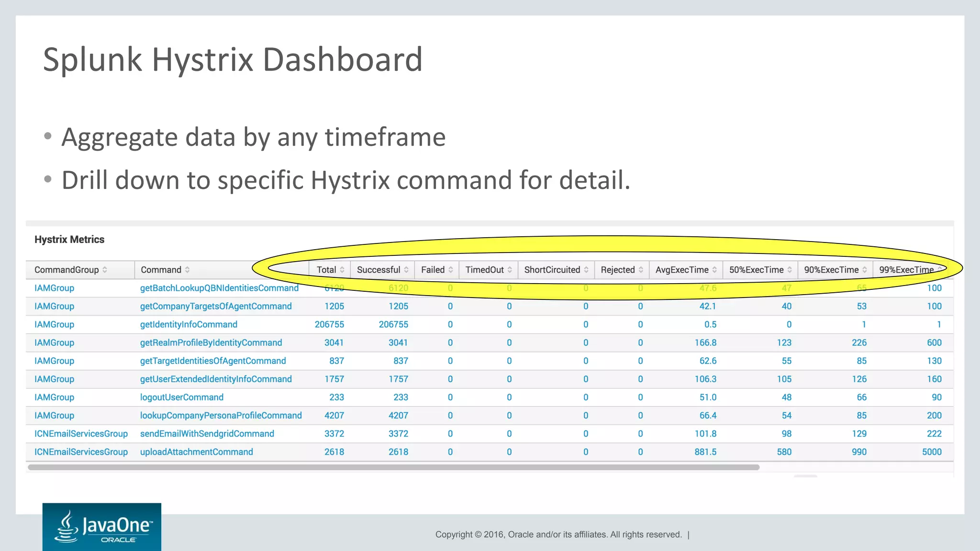Click 90%ExecTime value 226
Image resolution: width=980 pixels, height=551 pixels.
coord(859,342)
